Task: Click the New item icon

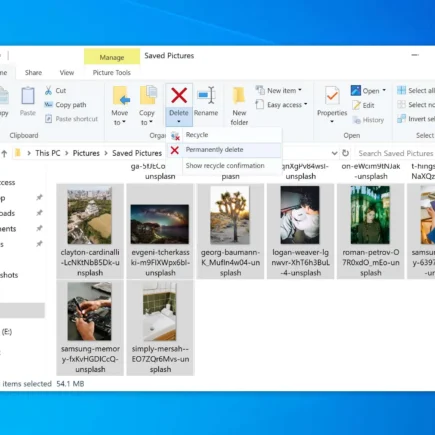Action: click(260, 90)
